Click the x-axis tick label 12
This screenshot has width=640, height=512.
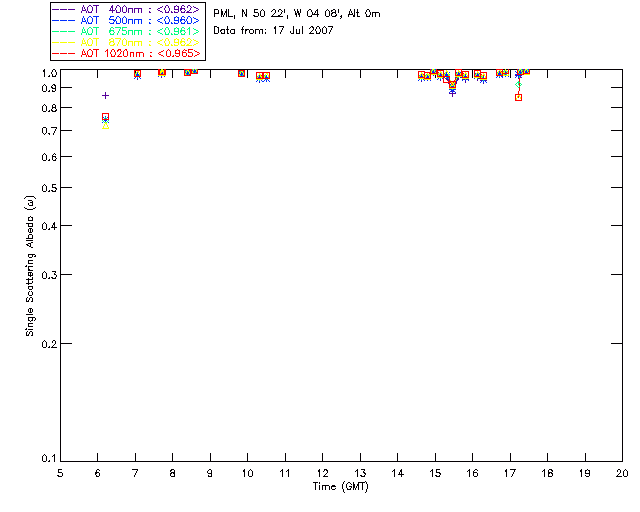(x=322, y=473)
